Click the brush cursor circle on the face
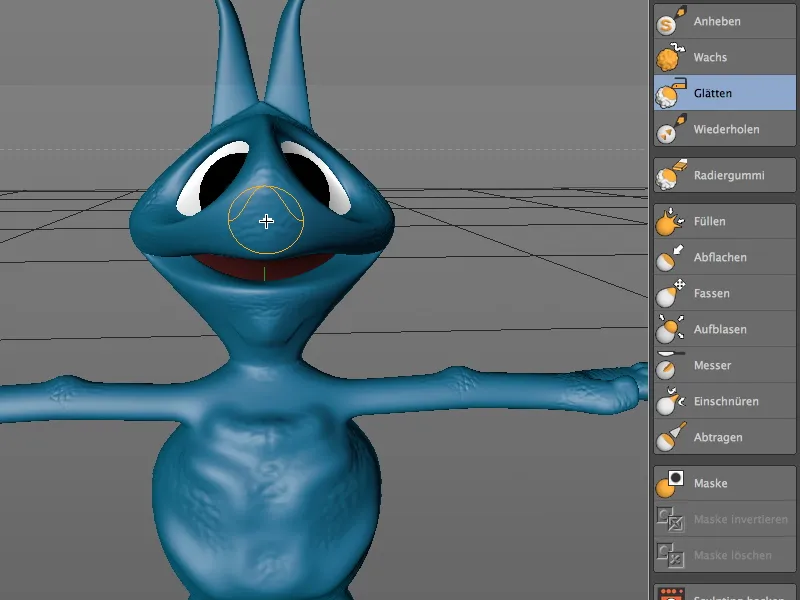Screen dimensions: 800x600 point(265,222)
